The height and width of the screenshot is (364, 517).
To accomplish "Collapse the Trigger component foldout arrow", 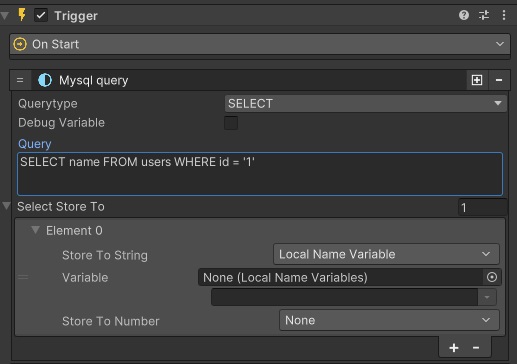I will pyautogui.click(x=5, y=15).
